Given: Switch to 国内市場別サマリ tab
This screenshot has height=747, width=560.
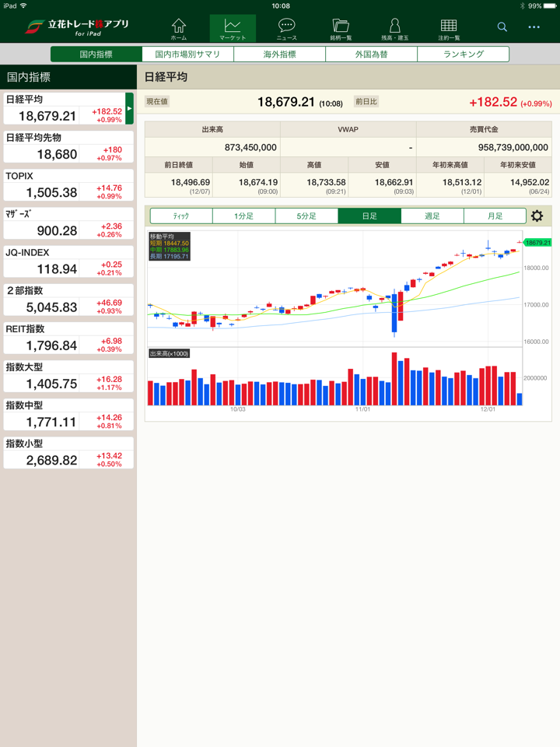Looking at the screenshot, I should tap(187, 54).
